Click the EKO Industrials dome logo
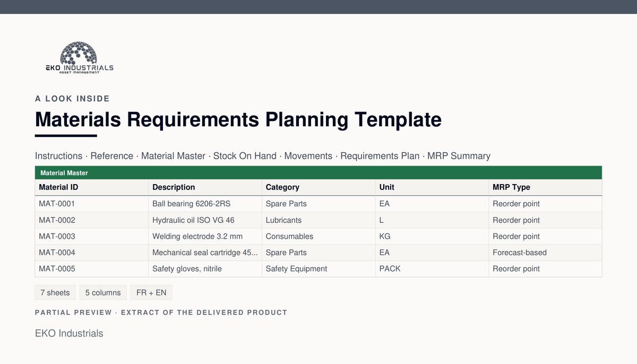637x364 pixels. tap(79, 57)
